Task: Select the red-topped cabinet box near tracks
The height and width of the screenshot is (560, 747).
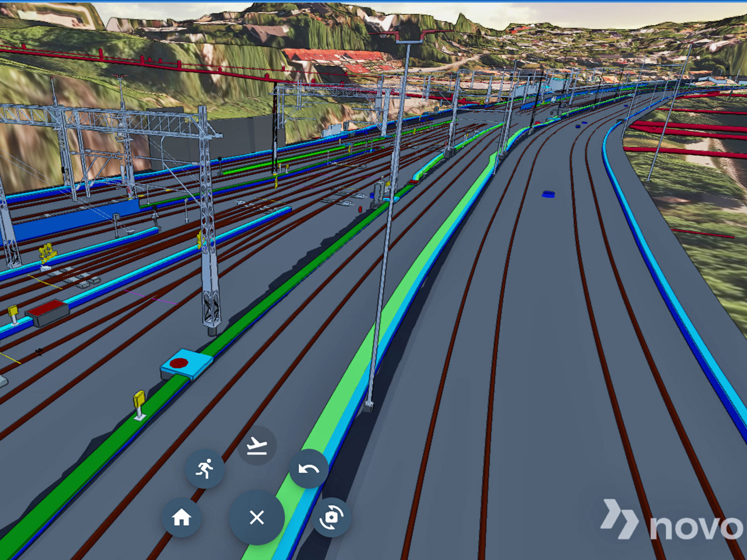Action: (x=48, y=312)
